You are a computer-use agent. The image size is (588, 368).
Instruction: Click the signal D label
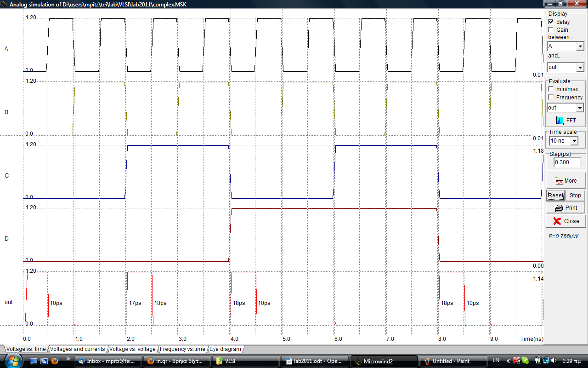coord(6,239)
